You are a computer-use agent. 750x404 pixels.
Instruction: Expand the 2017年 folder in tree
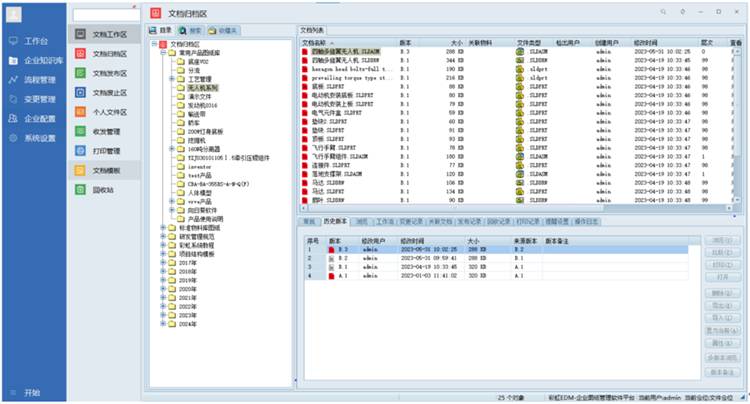click(162, 262)
